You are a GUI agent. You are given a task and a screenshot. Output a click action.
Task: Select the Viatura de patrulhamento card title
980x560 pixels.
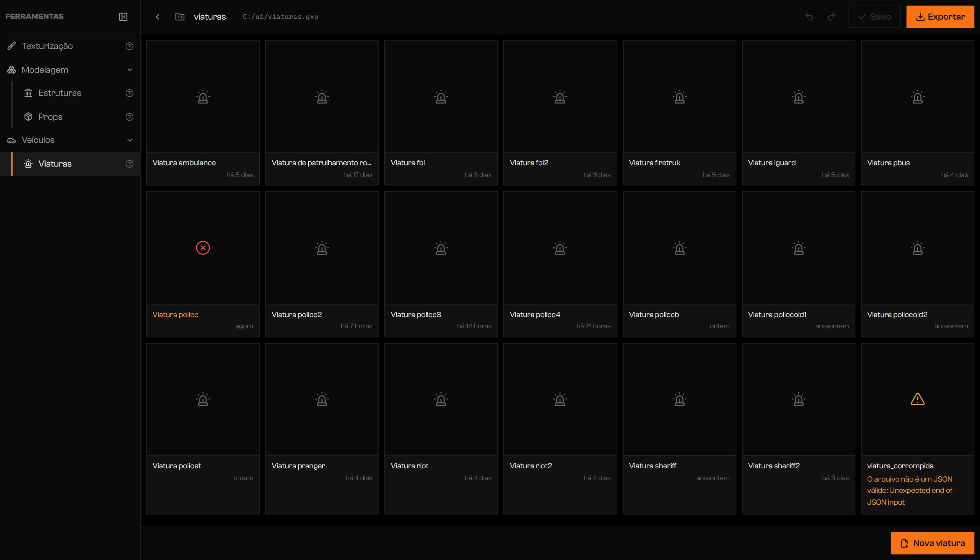coord(322,163)
